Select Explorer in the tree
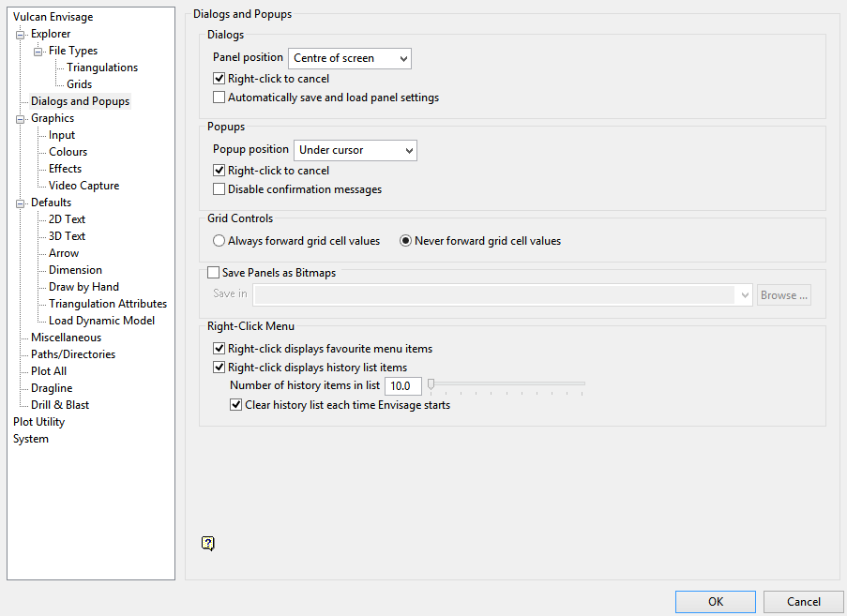This screenshot has width=847, height=616. point(51,34)
